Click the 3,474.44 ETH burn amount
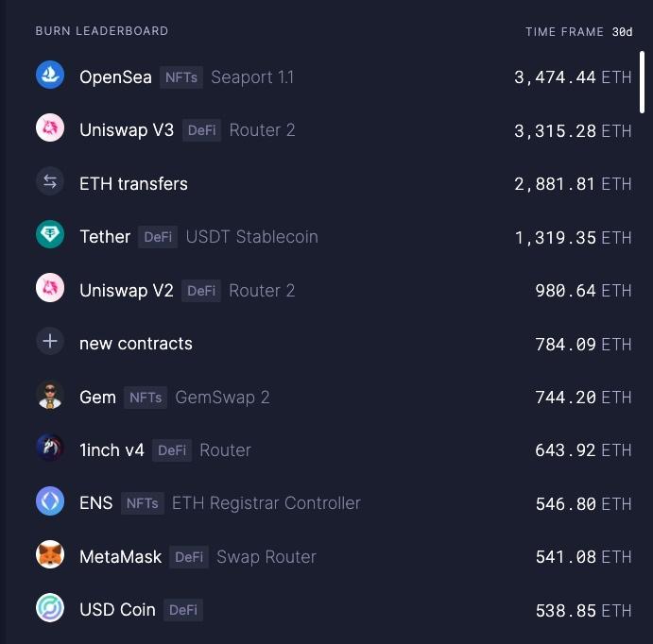The height and width of the screenshot is (644, 653). click(x=573, y=77)
